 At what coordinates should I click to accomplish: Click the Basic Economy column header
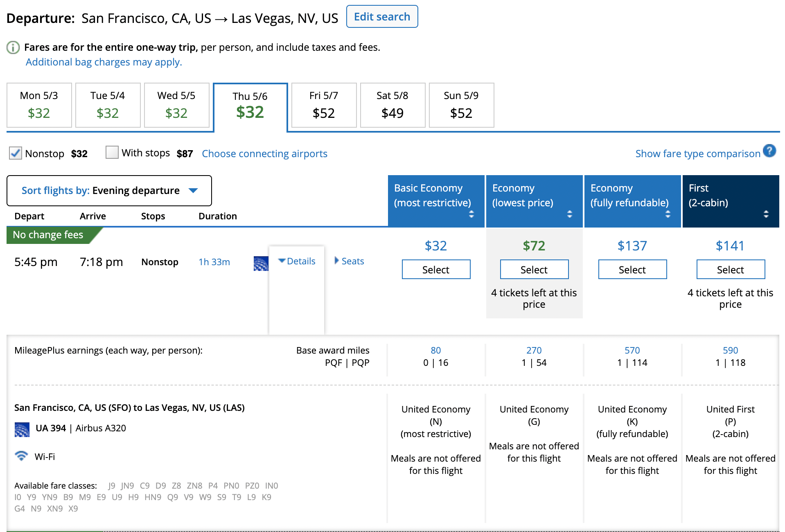pyautogui.click(x=436, y=201)
